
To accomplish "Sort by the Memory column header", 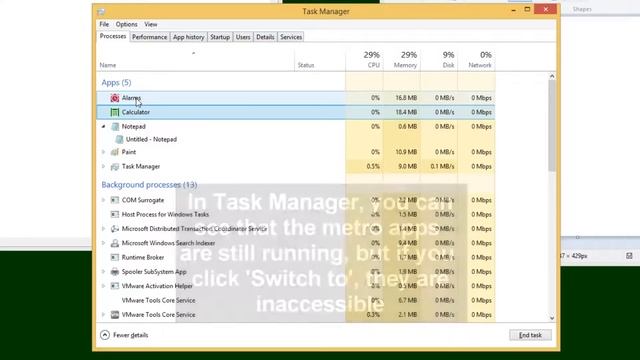I will 402,60.
